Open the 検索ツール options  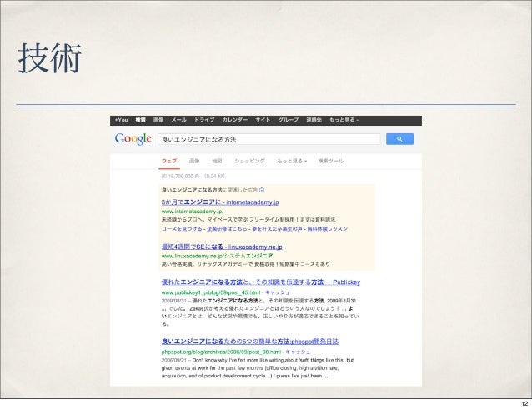[330, 161]
